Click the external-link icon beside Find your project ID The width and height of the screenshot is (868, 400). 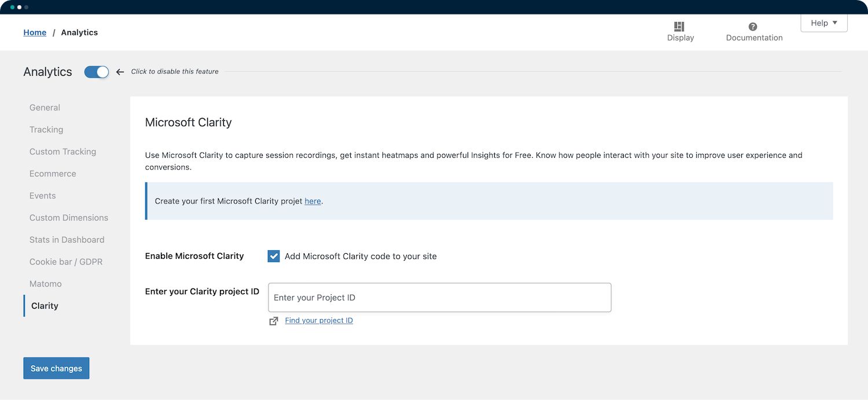[274, 321]
